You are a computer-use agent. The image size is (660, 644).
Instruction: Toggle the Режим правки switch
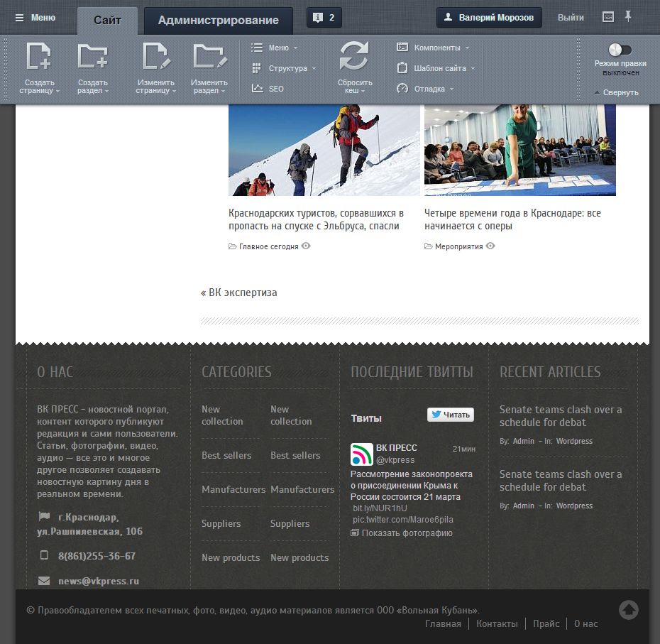point(620,50)
